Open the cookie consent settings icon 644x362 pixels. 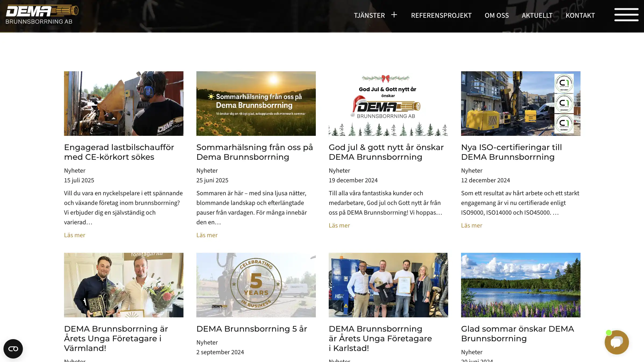pos(13,349)
